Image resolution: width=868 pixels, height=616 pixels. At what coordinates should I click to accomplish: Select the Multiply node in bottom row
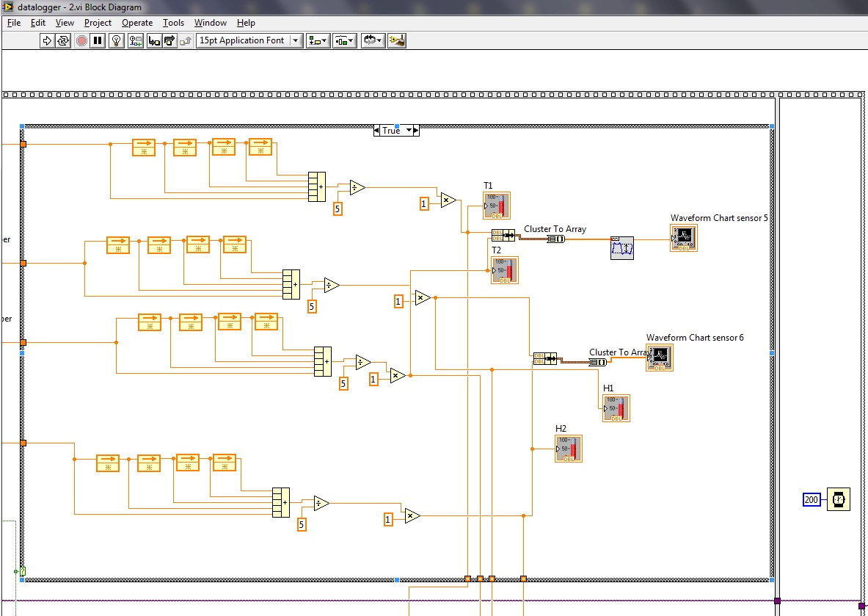pyautogui.click(x=412, y=516)
